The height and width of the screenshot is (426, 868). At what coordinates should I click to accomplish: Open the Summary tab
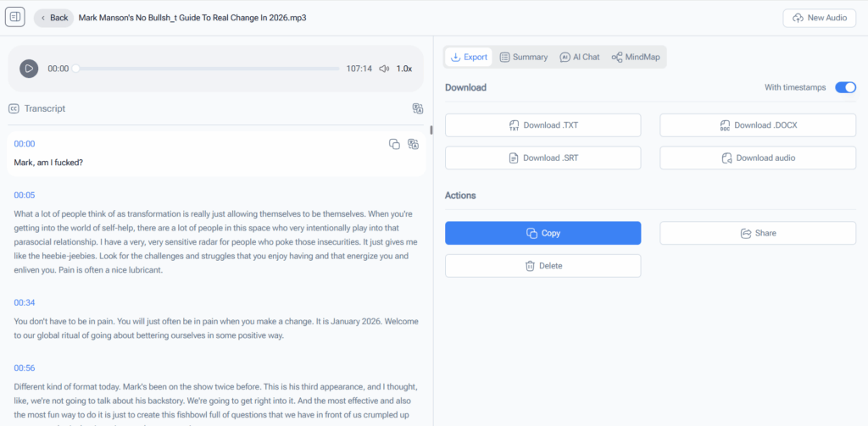pos(523,57)
